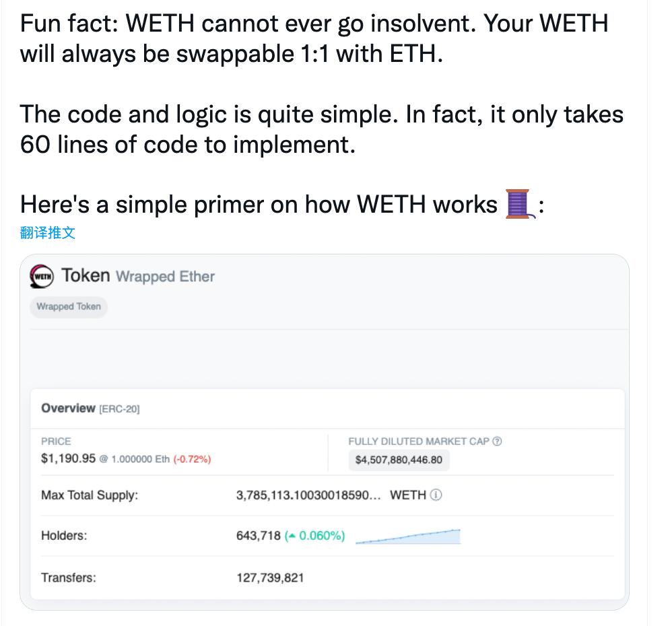Click the translate tweet link

click(48, 233)
